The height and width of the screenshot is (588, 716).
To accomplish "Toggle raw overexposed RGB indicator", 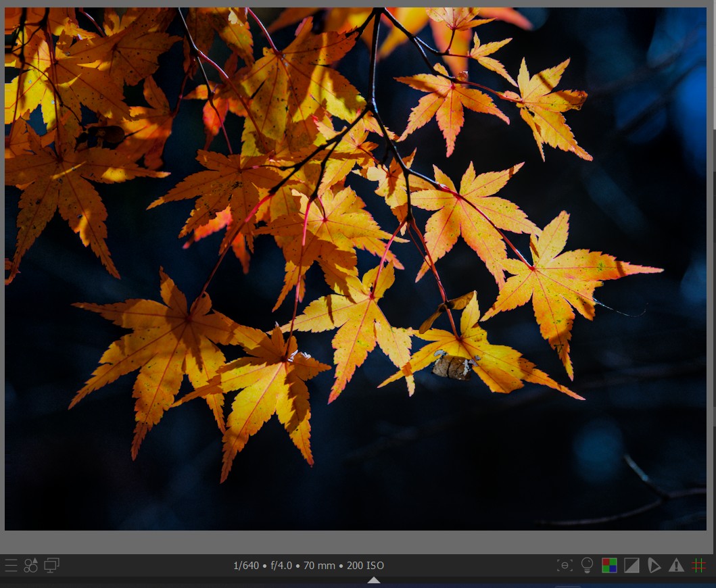I will [610, 565].
